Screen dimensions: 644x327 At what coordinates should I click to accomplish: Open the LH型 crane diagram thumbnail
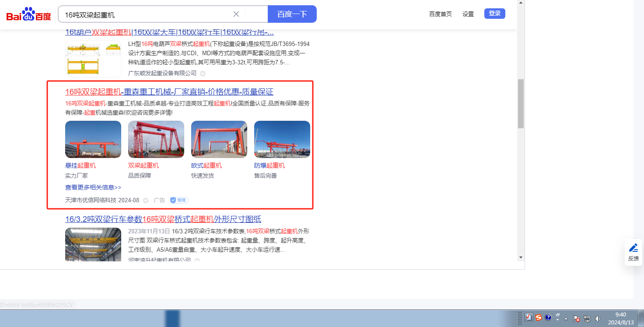(93, 59)
